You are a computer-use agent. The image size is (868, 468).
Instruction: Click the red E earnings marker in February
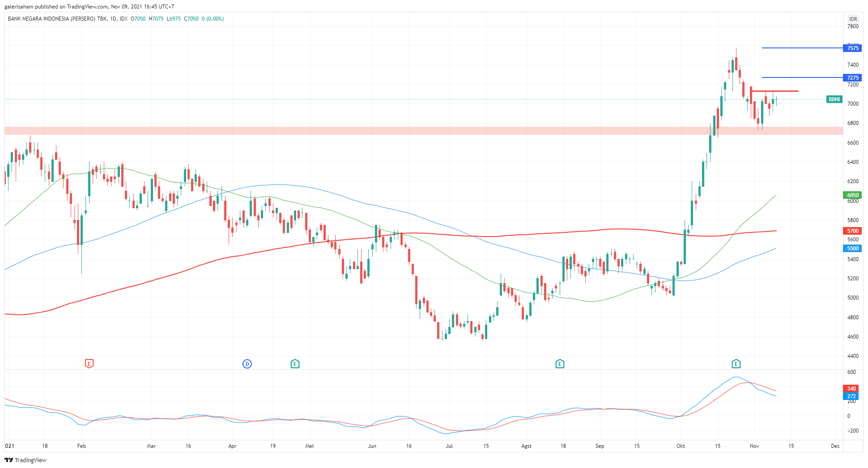pyautogui.click(x=89, y=364)
